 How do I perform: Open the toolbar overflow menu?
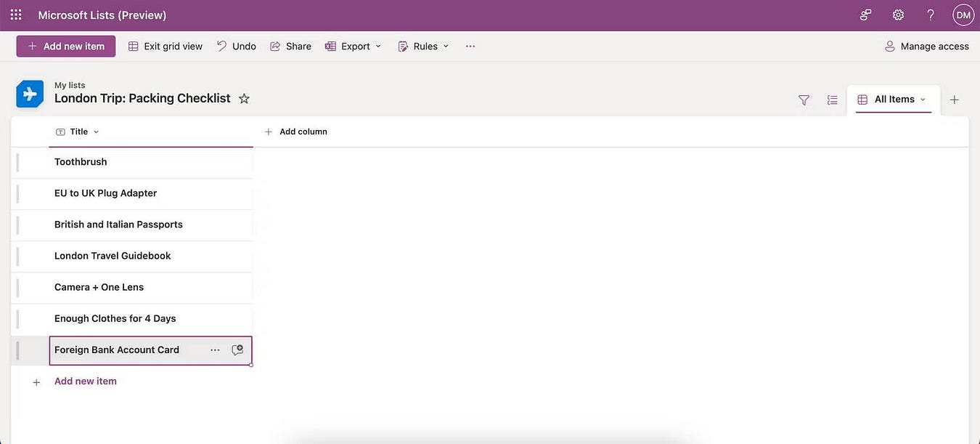tap(470, 46)
